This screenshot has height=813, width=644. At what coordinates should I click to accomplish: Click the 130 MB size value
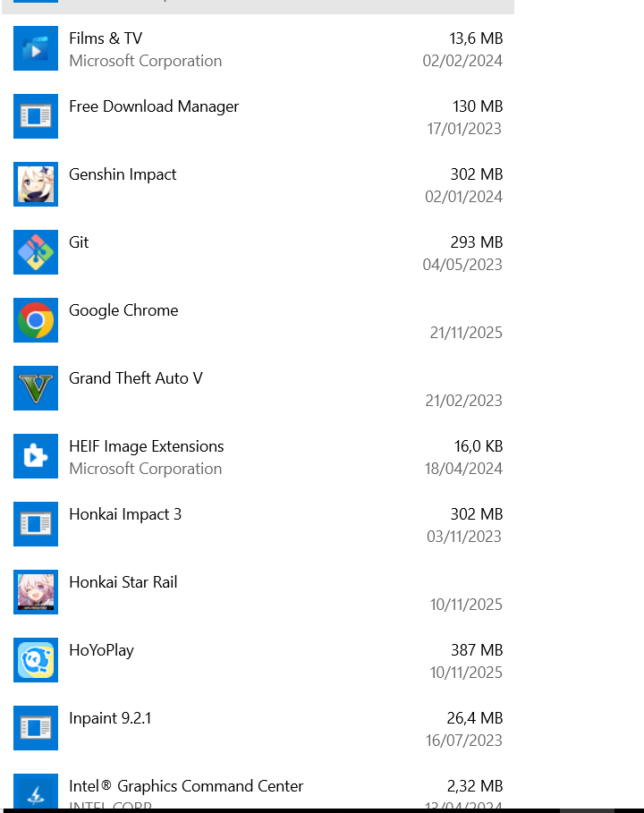478,106
